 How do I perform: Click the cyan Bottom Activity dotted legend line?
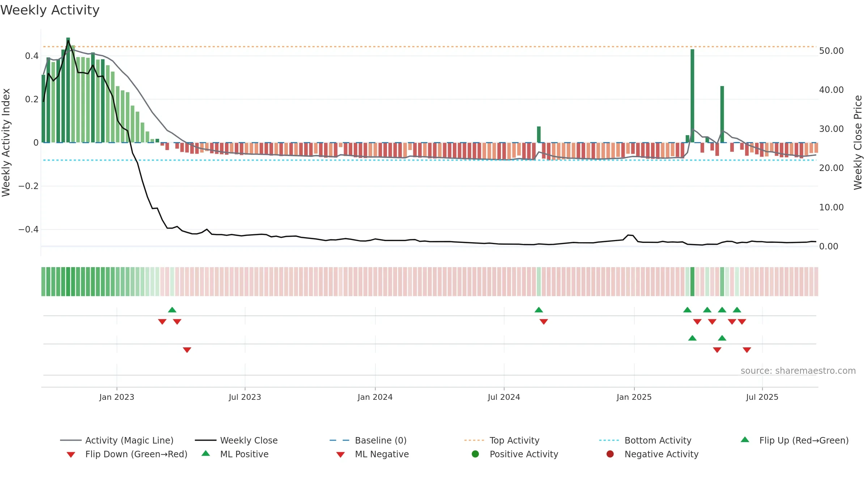click(609, 440)
